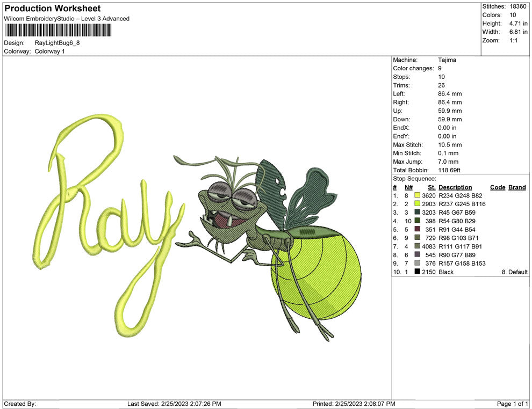The width and height of the screenshot is (532, 409).
Task: Click 'R237 G245 B116' description
Action: [462, 204]
